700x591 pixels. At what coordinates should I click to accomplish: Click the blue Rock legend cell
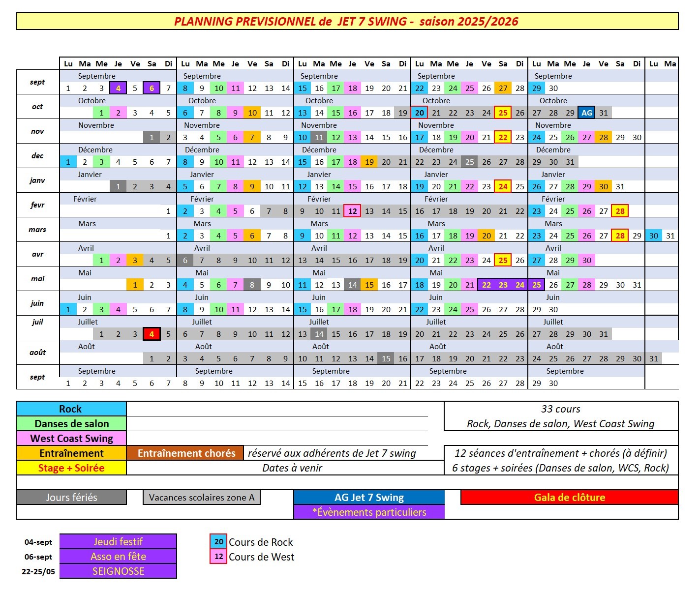coord(71,409)
